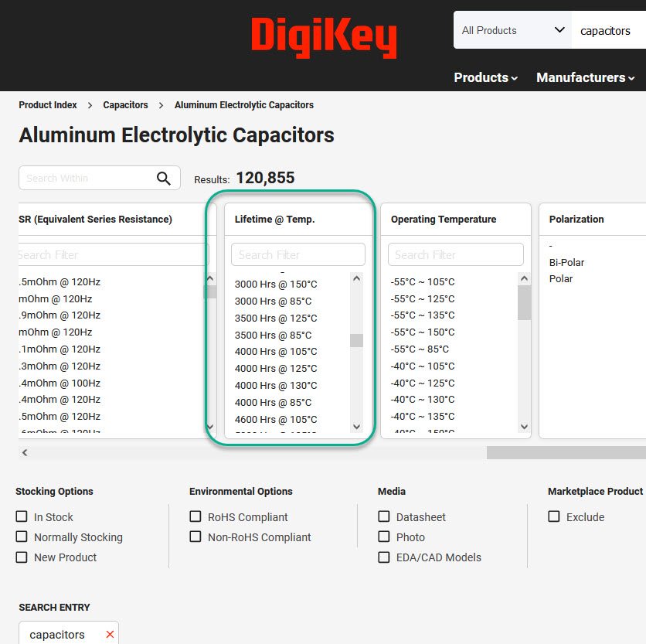Screen dimensions: 646x644
Task: Choose -40°C ~ 125°C operating temperature
Action: (423, 383)
